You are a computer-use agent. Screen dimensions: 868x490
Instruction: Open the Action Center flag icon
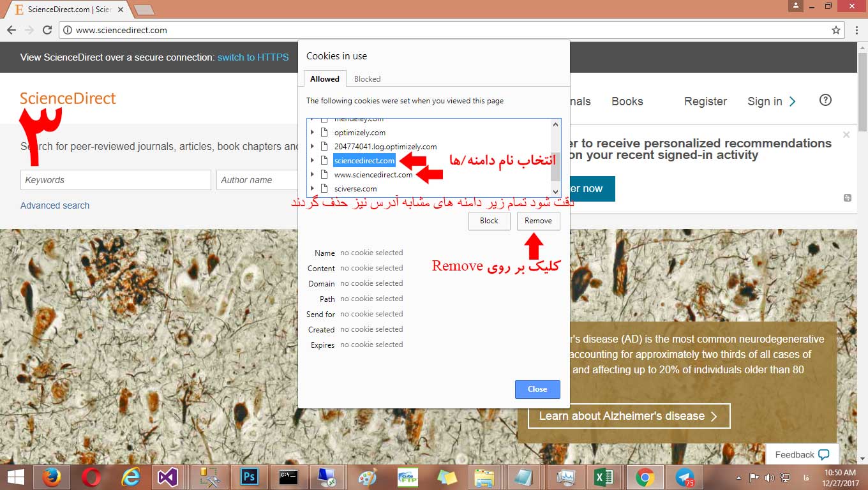click(x=754, y=477)
